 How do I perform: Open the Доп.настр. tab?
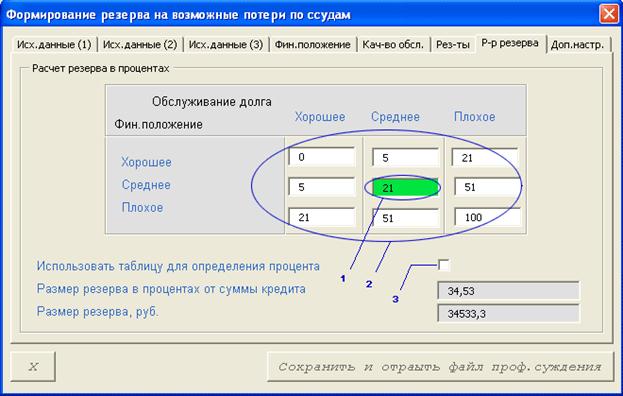pos(577,44)
